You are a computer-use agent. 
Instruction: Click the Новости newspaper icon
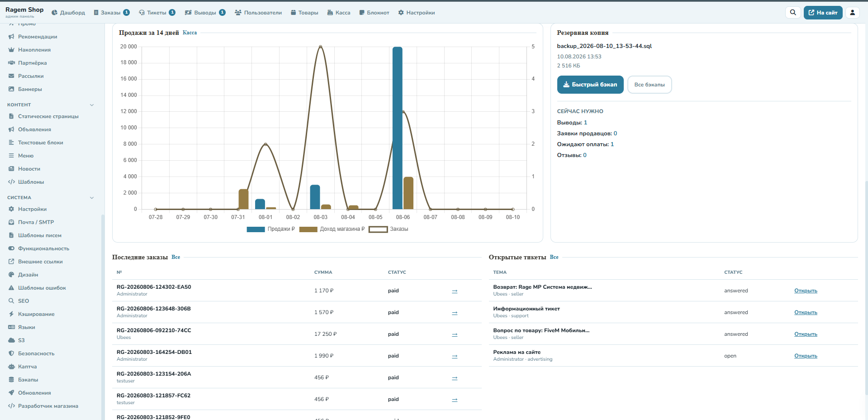click(x=11, y=169)
